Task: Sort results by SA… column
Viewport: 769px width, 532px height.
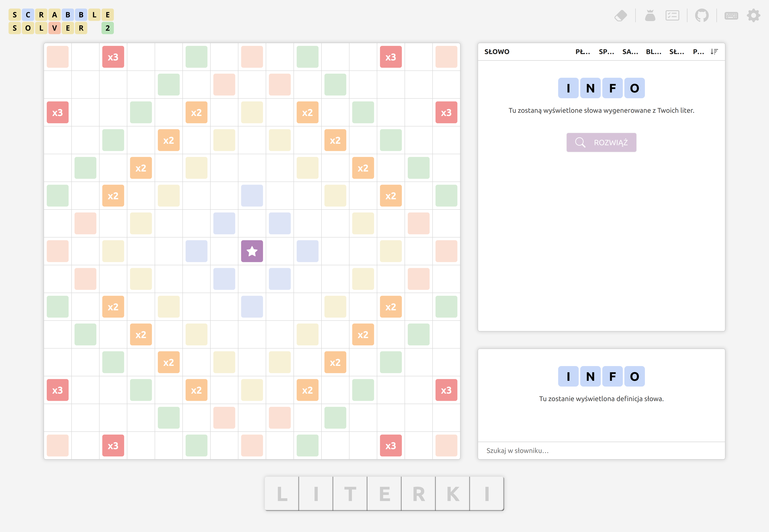Action: pyautogui.click(x=630, y=52)
